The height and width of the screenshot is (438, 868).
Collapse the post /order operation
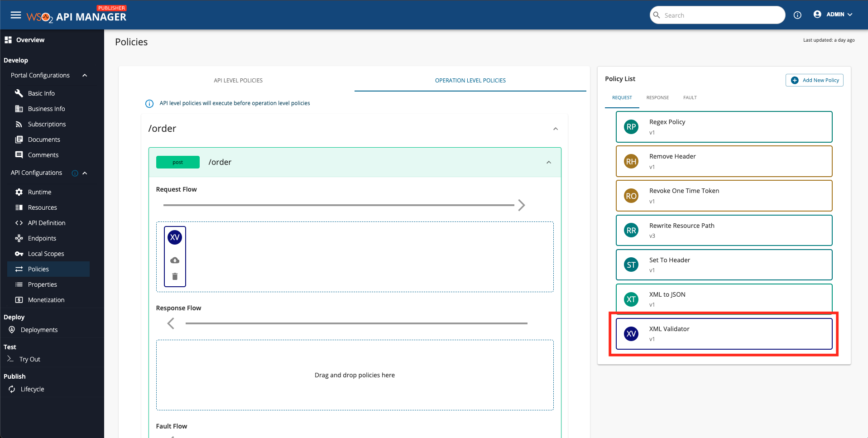(549, 162)
